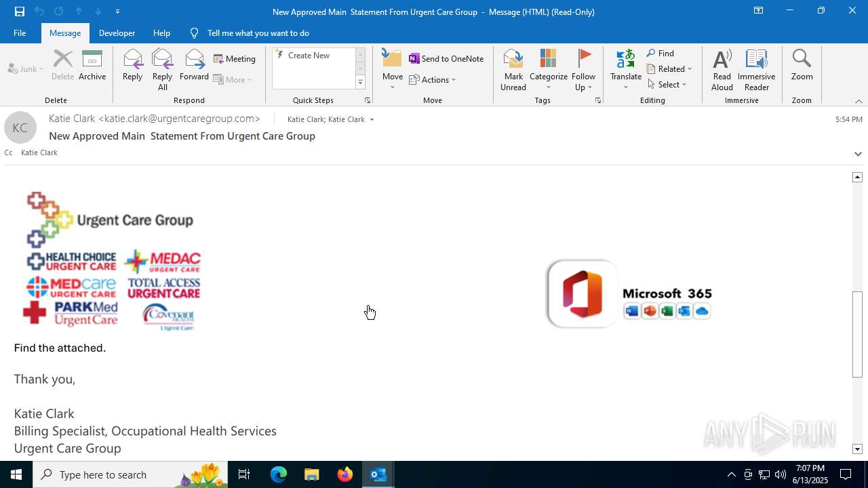868x488 pixels.
Task: Open the Move folder dropdown
Action: [x=393, y=70]
